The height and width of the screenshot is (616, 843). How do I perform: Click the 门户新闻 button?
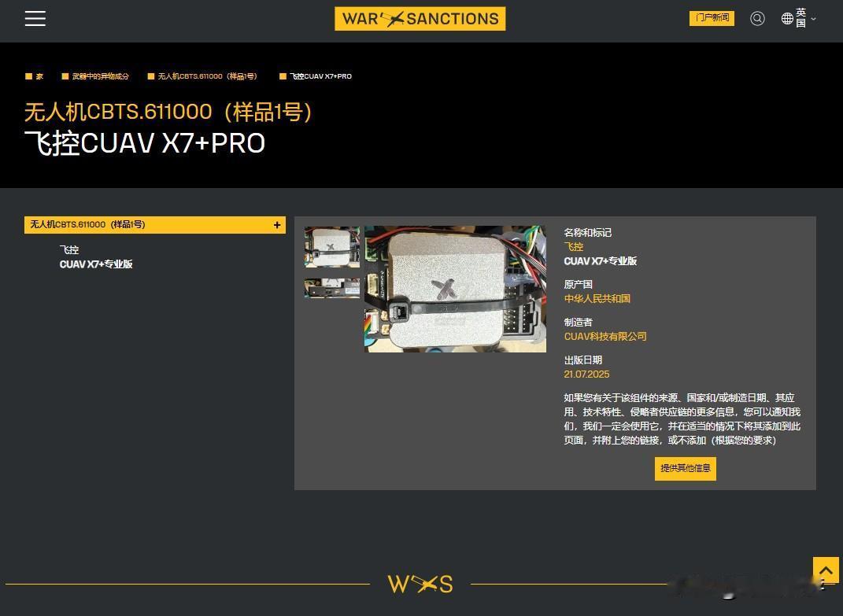tap(712, 18)
